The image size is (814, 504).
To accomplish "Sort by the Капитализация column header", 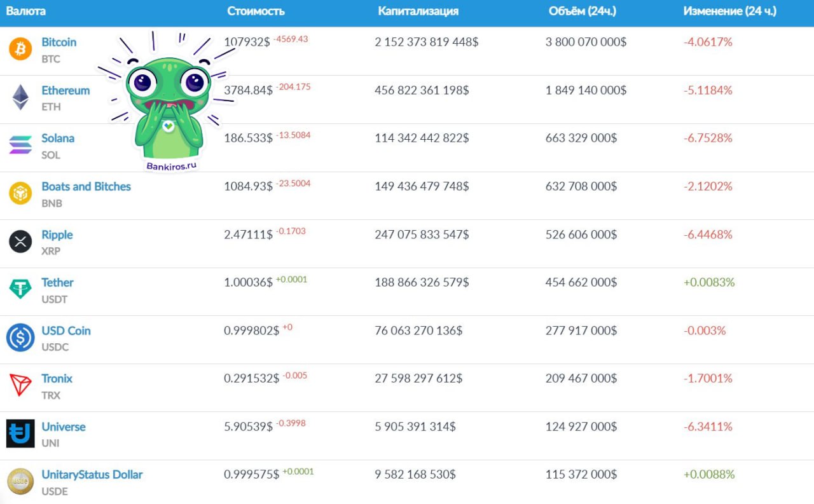I will pos(418,11).
